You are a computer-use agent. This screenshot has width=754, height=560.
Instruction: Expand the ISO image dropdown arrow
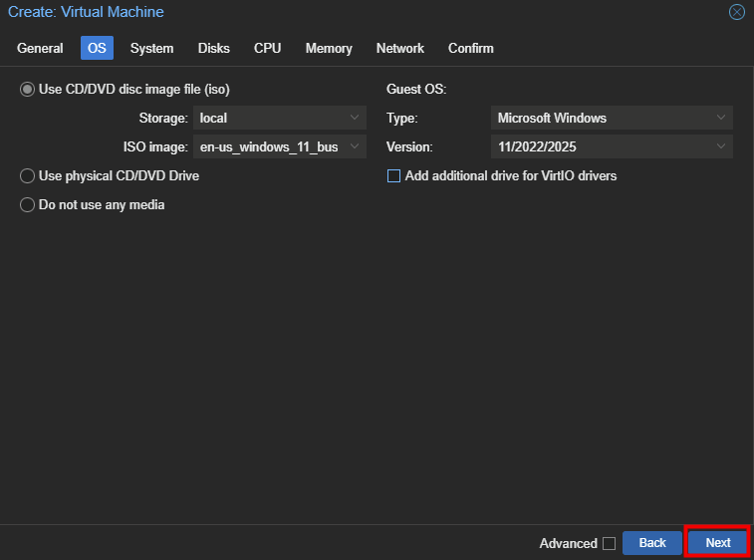pyautogui.click(x=355, y=146)
